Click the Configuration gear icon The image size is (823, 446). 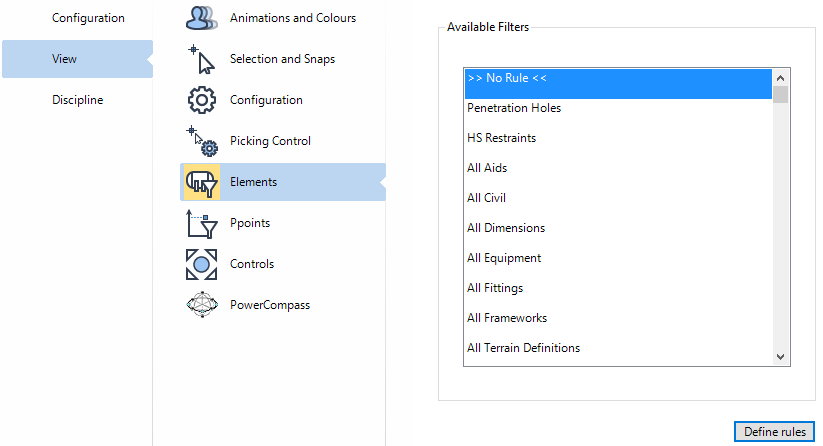[202, 100]
